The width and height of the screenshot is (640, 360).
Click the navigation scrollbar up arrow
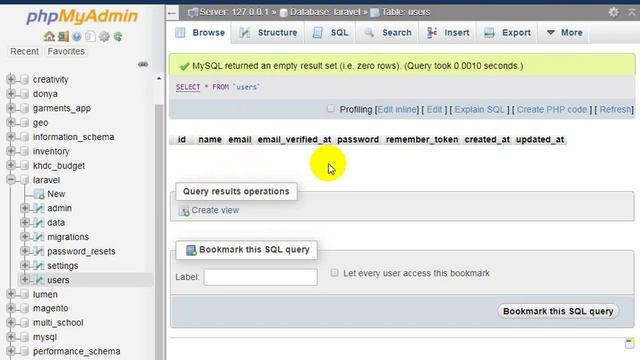click(159, 78)
